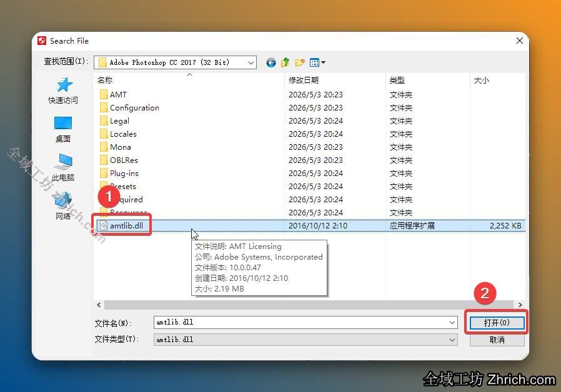Click the Cancel (取消) button
561x392 pixels.
point(497,340)
